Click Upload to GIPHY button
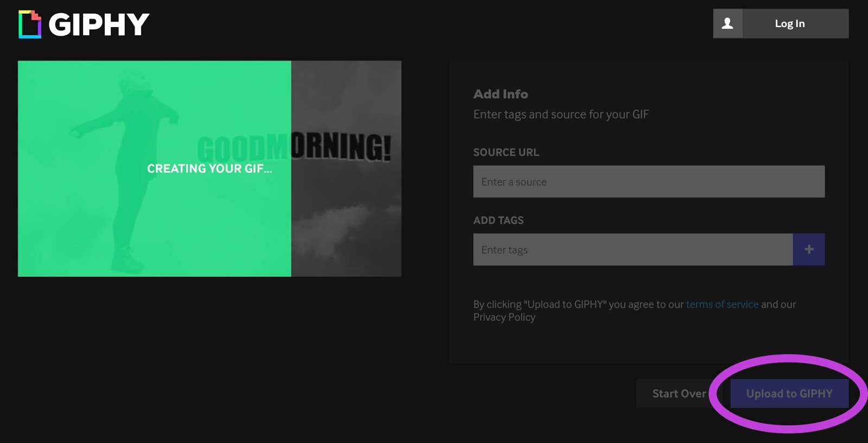 point(789,394)
